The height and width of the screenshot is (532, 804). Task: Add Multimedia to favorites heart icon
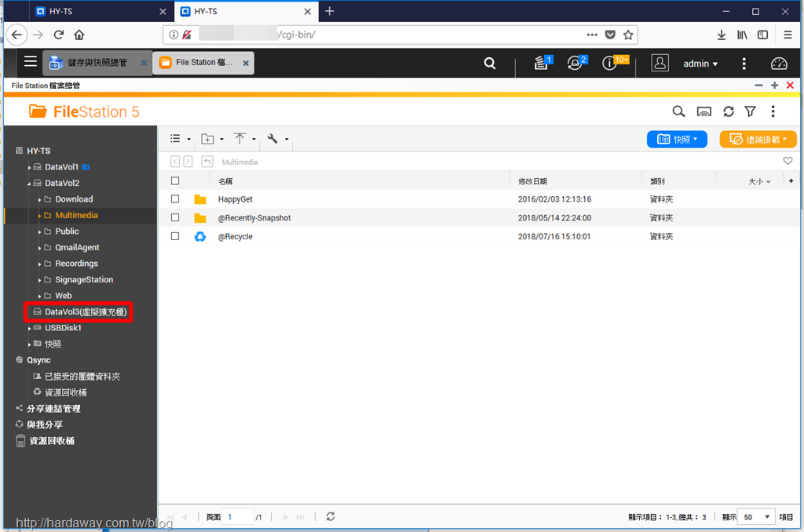click(x=788, y=161)
